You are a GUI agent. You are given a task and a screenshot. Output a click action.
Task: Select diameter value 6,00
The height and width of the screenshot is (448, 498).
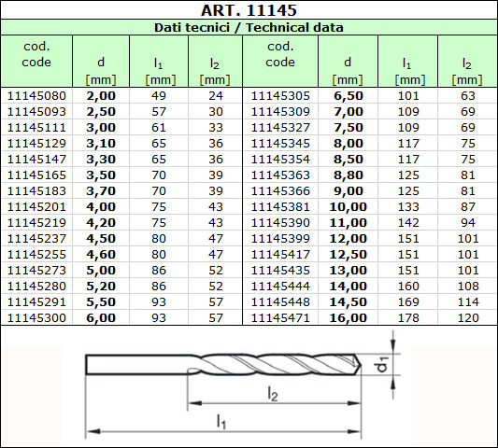click(x=101, y=318)
